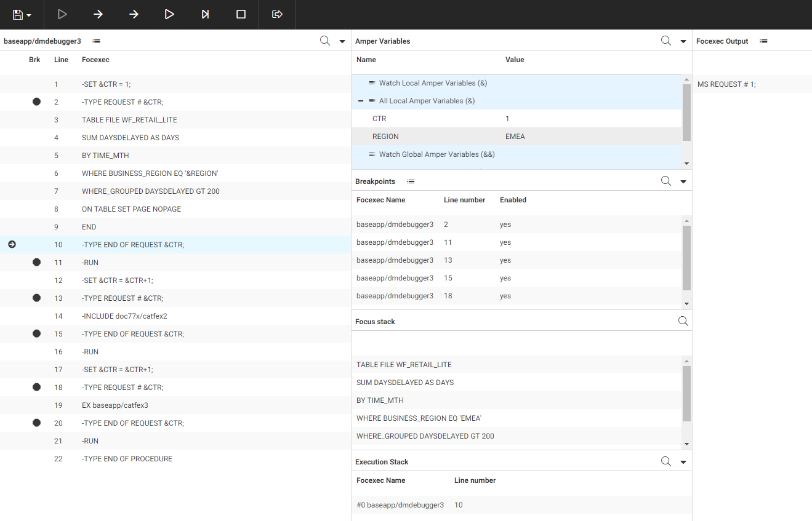Select the REGION variable name
Screen dimensions: 812x521
click(x=385, y=137)
